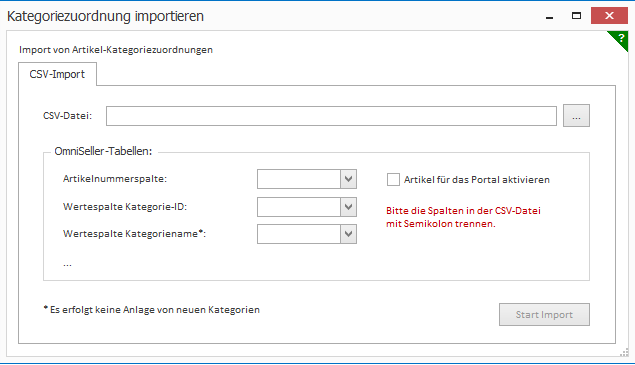Viewport: 635px width, 365px height.
Task: Close the Kategoriezuordnung importieren dialog
Action: point(609,16)
